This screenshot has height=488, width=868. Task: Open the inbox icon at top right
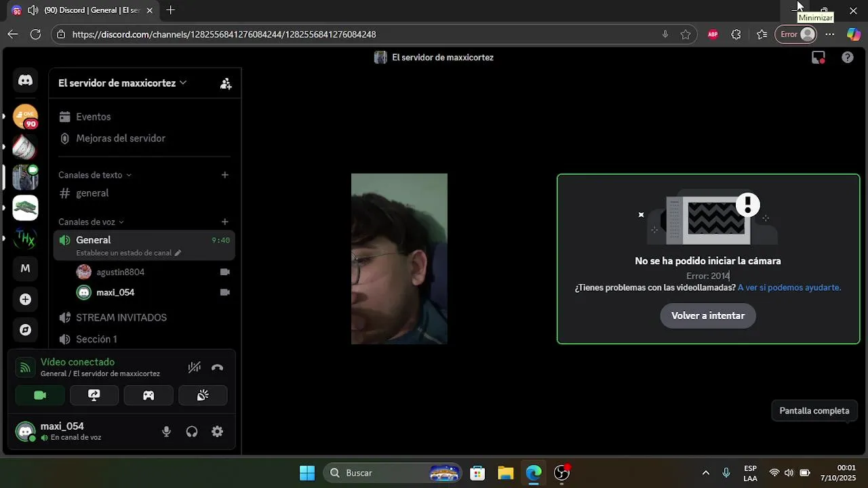click(818, 58)
